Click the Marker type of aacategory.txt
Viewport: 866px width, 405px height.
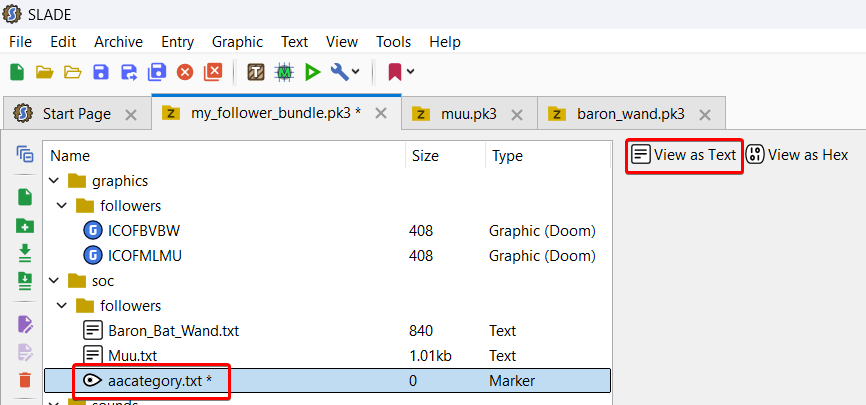click(512, 381)
